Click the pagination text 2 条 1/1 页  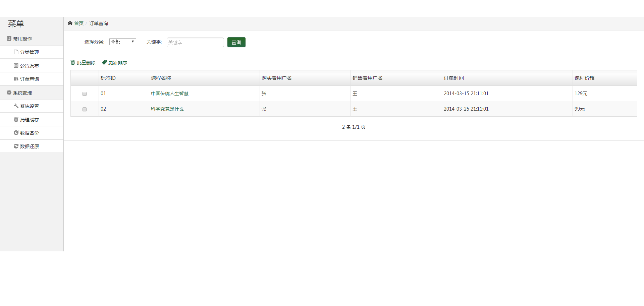coord(354,127)
